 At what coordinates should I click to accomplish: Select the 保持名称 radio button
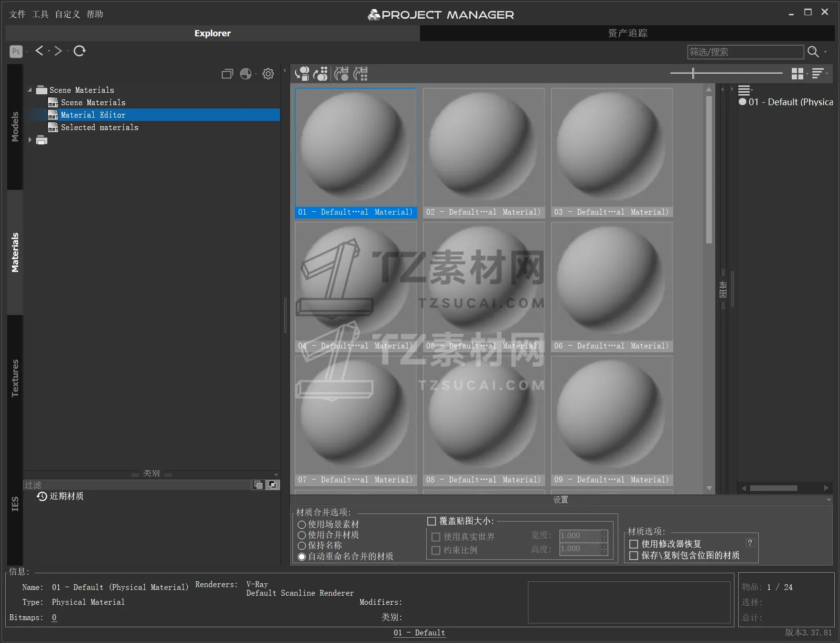(x=302, y=545)
